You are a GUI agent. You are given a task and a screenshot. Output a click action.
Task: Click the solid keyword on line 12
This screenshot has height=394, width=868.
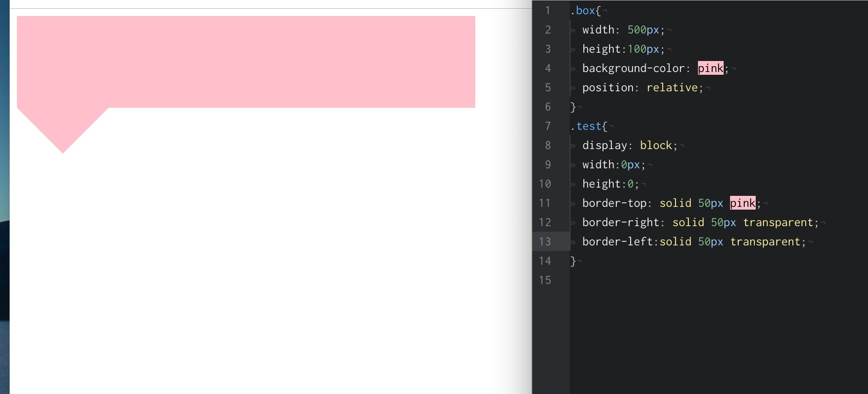pos(688,222)
